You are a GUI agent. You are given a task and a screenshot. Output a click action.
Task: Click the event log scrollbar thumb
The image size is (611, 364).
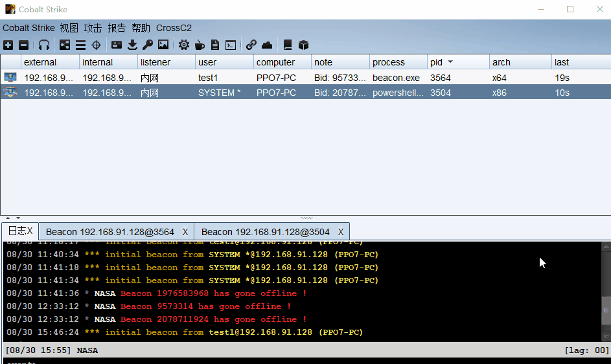tap(606, 310)
